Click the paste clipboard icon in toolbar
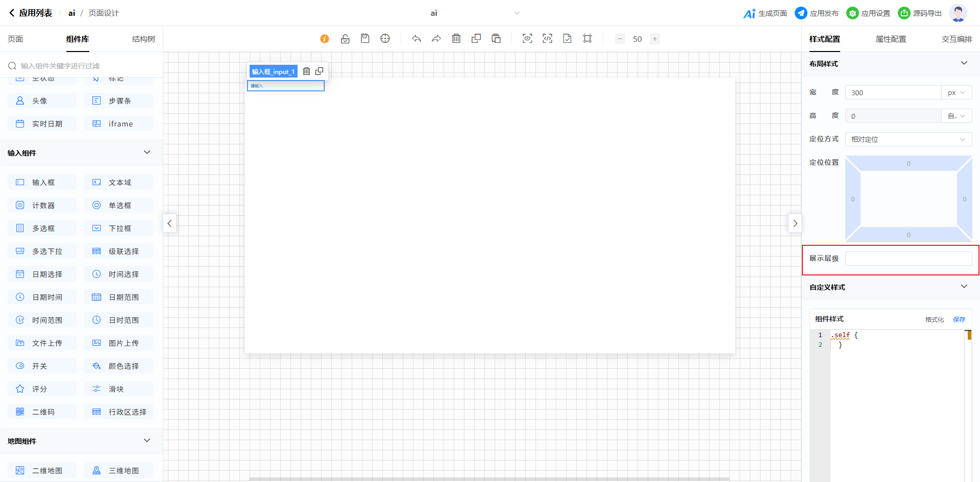Viewport: 980px width, 482px height. point(496,39)
